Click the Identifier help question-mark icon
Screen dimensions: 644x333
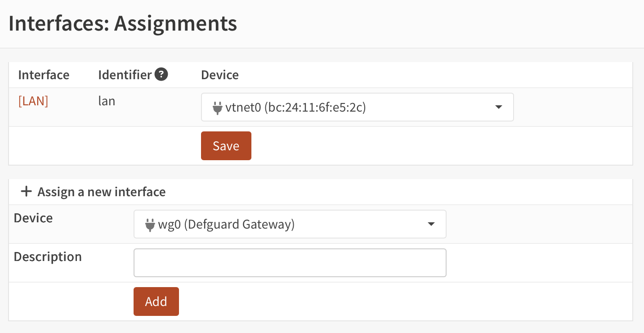(161, 74)
